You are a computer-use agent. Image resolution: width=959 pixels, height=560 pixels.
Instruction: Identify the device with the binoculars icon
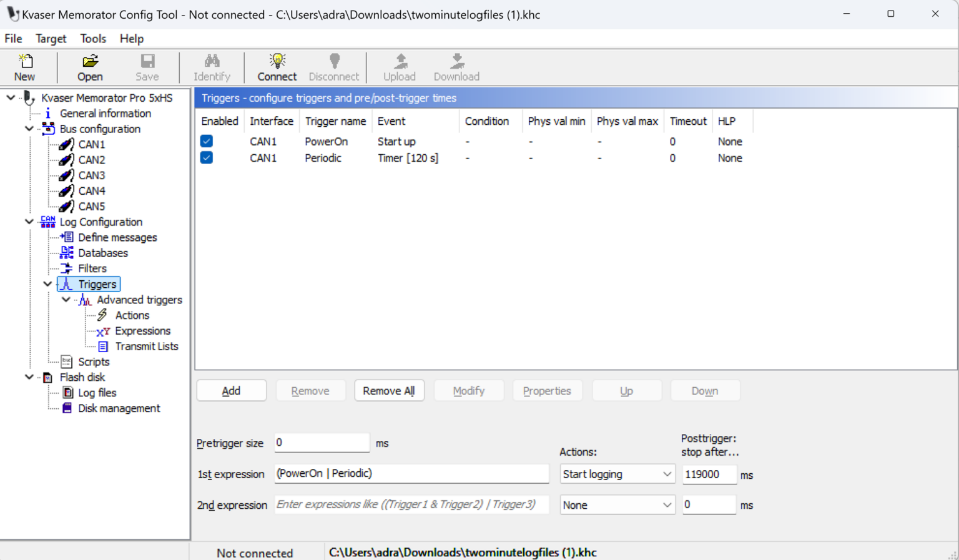click(212, 67)
